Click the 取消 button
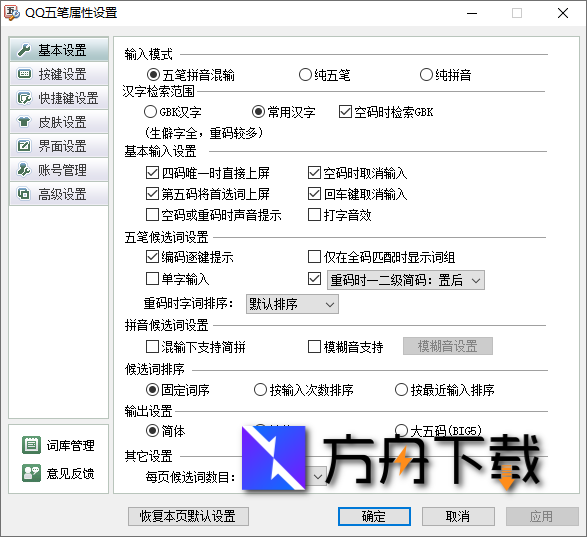 (x=458, y=516)
